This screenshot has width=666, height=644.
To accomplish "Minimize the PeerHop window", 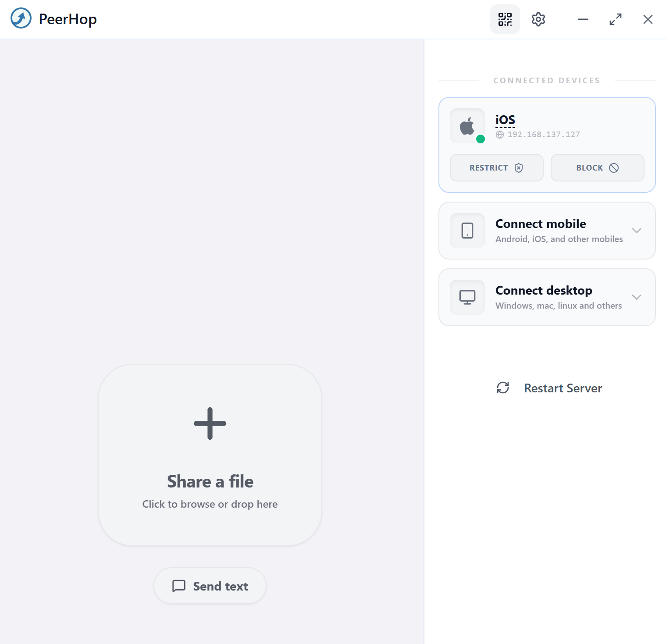I will (x=583, y=19).
